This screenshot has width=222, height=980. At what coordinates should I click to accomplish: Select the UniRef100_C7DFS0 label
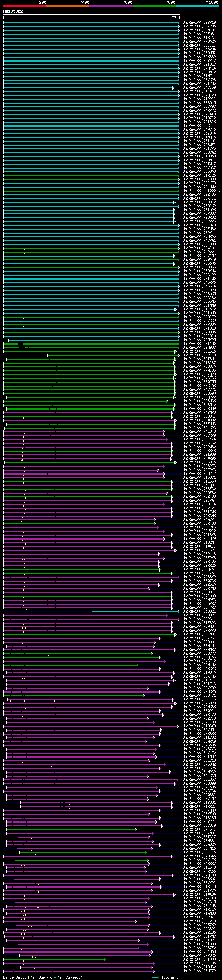pos(199,493)
